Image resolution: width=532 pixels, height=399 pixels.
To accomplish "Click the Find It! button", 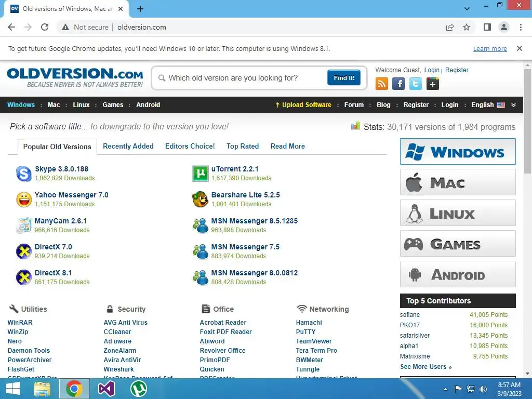I will (344, 78).
